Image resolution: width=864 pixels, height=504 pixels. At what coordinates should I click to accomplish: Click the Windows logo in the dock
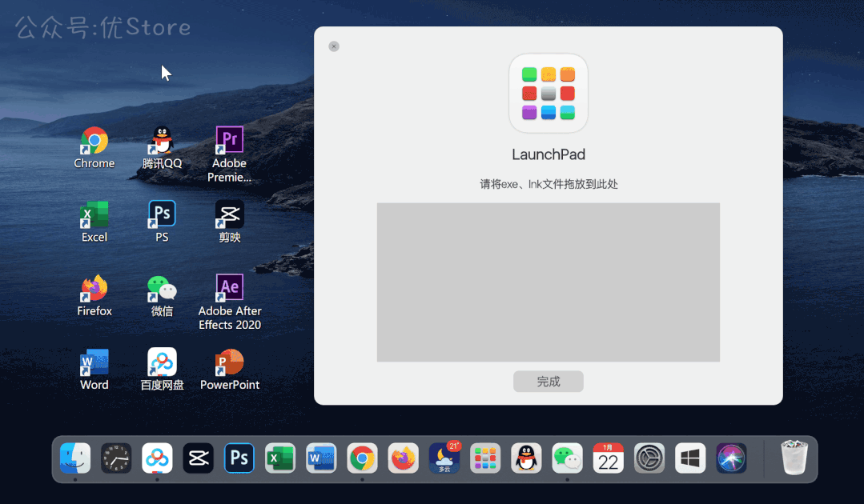coord(690,458)
